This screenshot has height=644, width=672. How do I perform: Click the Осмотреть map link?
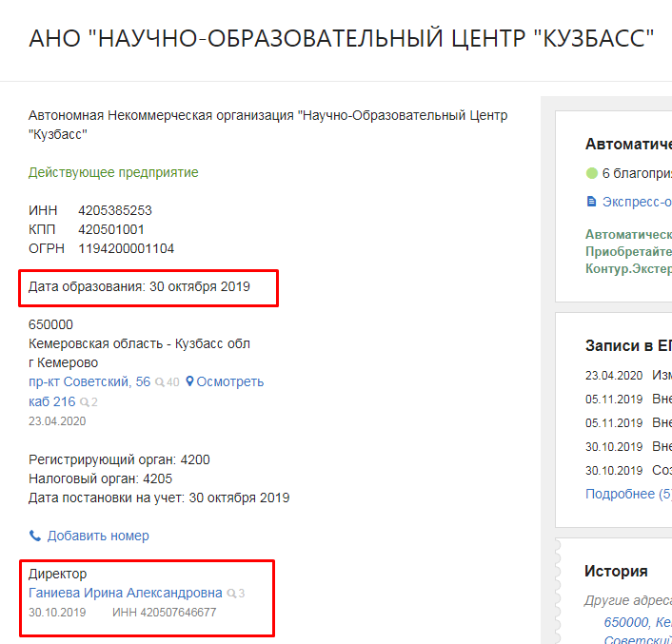230,382
